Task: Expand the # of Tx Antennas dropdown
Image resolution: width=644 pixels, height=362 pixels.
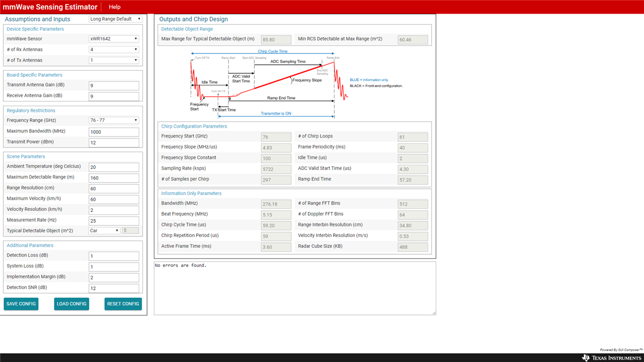Action: pos(114,60)
